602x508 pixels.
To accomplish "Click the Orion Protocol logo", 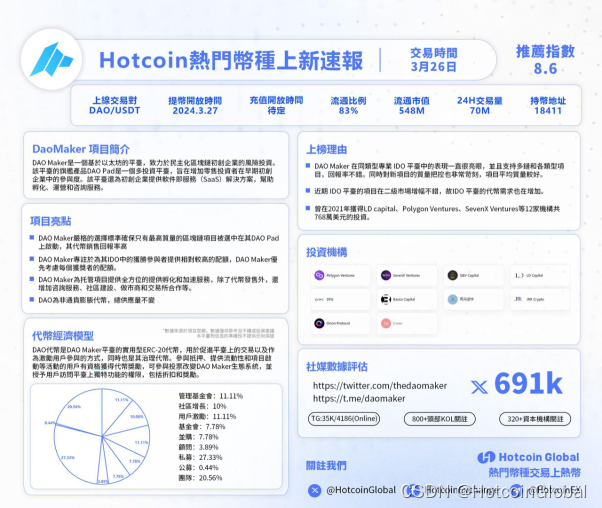I will pos(319,323).
